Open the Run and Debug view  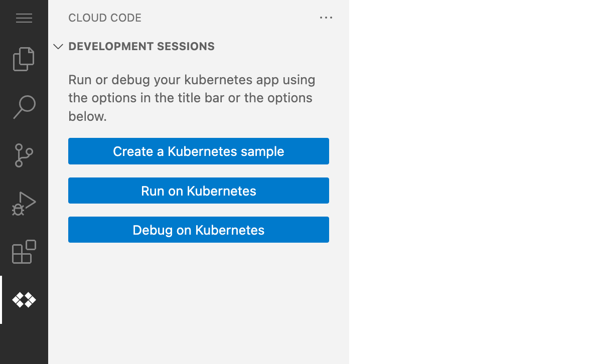pos(24,204)
